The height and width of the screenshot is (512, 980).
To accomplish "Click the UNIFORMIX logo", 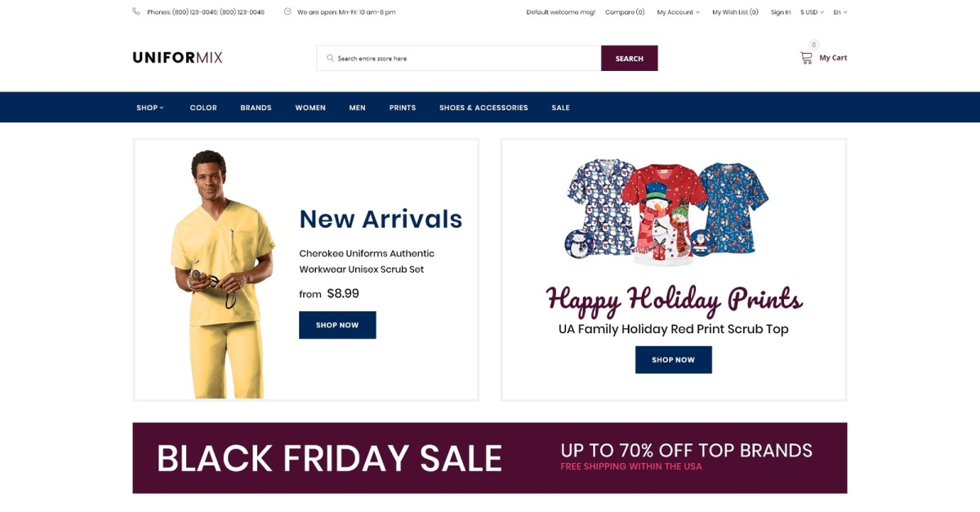I will click(x=177, y=58).
